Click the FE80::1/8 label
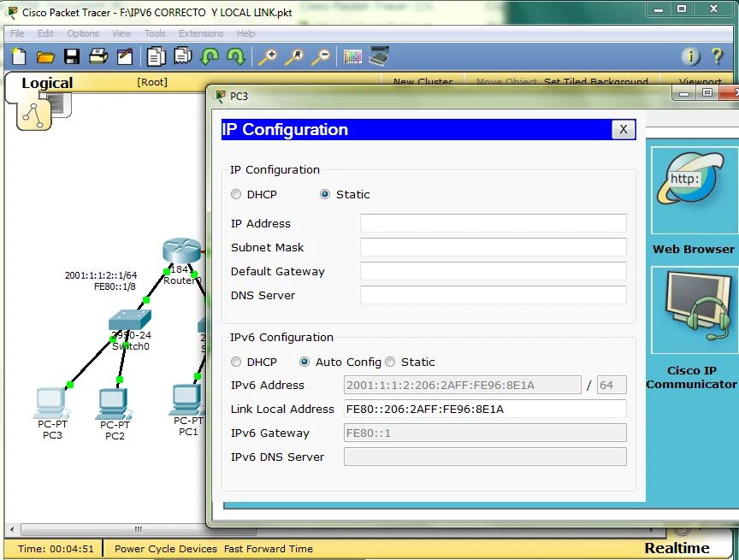Image resolution: width=739 pixels, height=560 pixels. click(115, 286)
